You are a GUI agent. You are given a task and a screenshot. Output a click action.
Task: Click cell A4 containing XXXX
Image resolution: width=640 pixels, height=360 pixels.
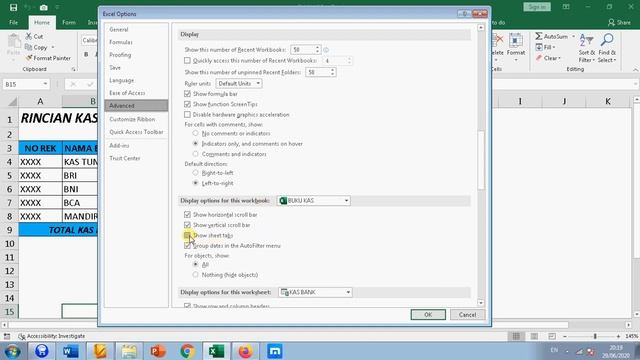[40, 162]
